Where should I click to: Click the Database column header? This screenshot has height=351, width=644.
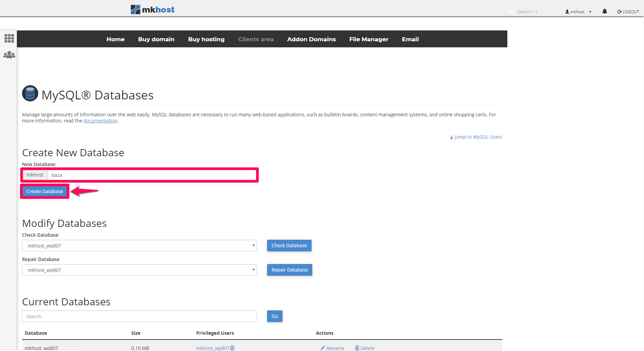[36, 333]
